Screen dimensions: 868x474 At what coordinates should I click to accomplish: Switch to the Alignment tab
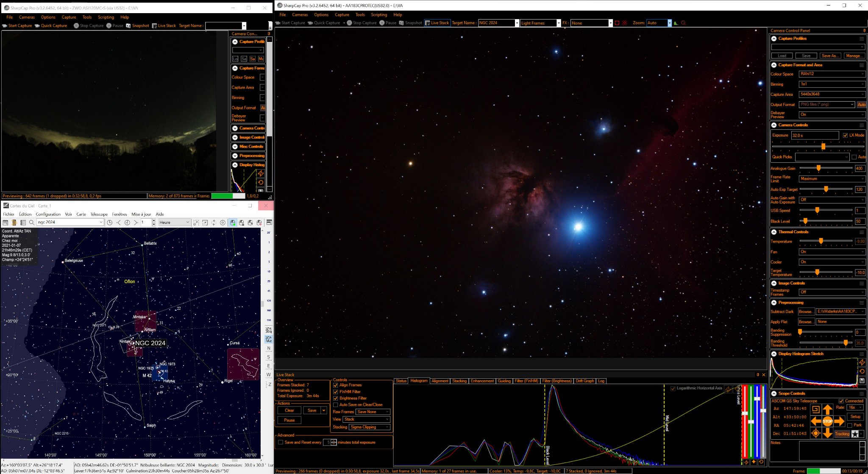click(x=440, y=381)
